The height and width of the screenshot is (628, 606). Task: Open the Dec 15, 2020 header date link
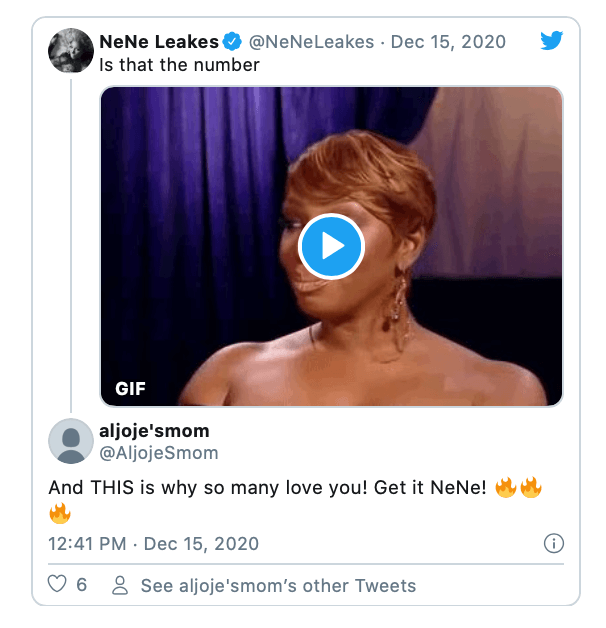[x=448, y=42]
